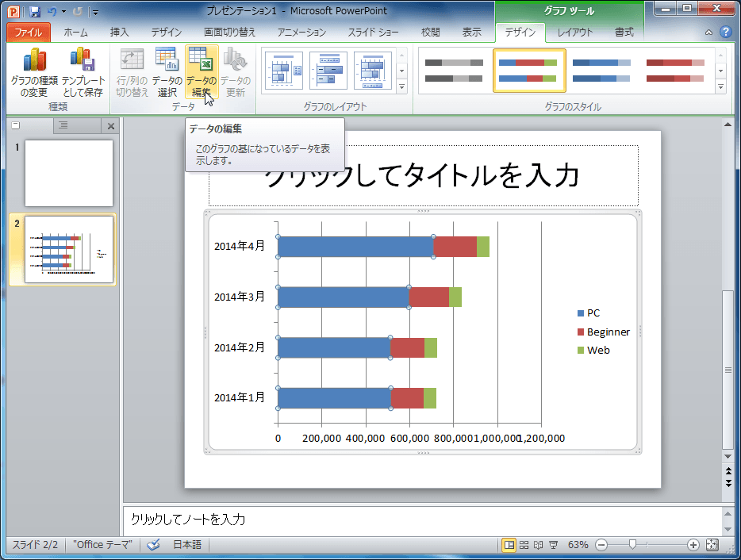Switch to Slide Sorter view icon
The height and width of the screenshot is (560, 741).
524,545
